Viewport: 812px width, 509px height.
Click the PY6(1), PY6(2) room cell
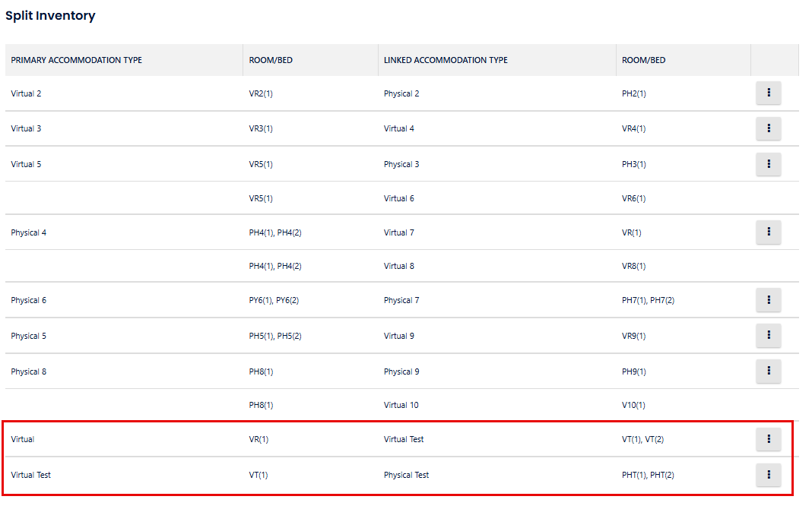coord(274,300)
